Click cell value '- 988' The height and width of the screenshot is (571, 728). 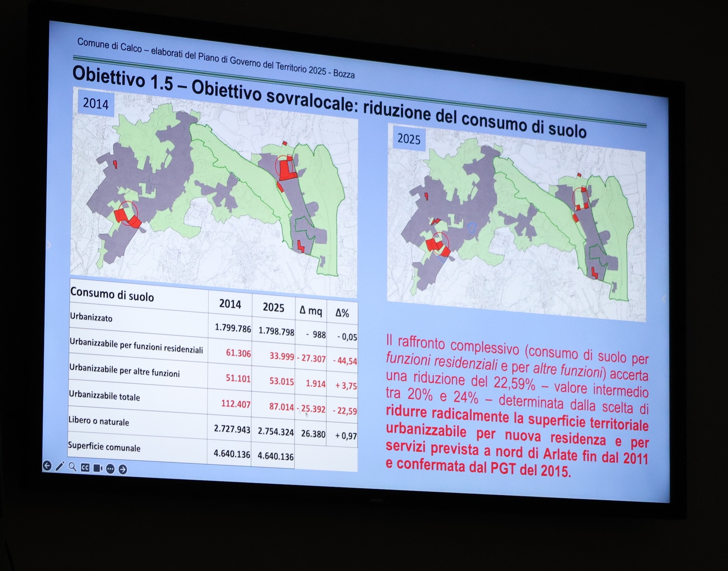(316, 335)
